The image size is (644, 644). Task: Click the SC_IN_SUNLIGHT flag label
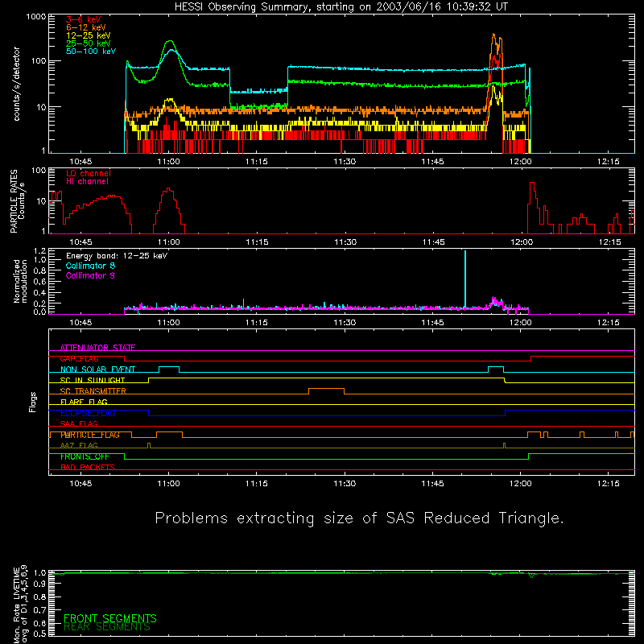pyautogui.click(x=93, y=380)
